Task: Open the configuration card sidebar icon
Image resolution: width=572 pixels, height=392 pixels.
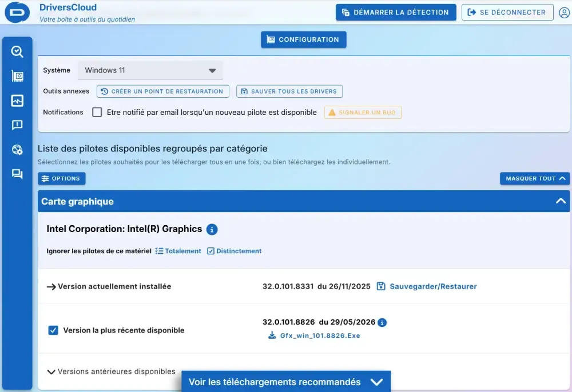Action: click(x=17, y=76)
